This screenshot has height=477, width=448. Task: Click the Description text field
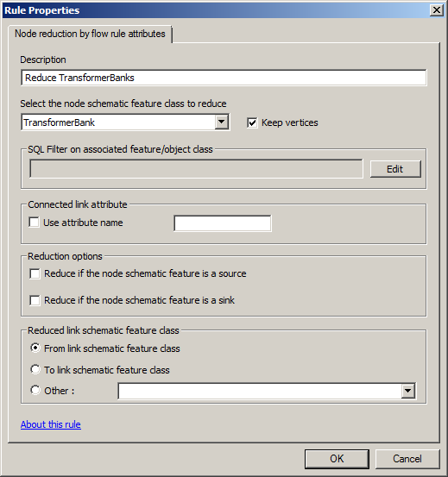click(x=224, y=78)
